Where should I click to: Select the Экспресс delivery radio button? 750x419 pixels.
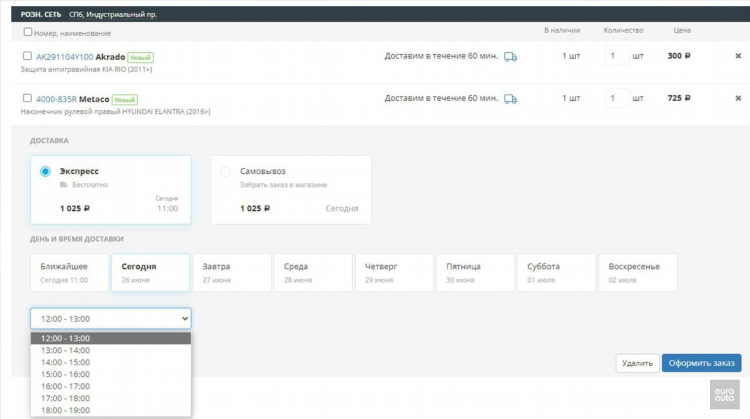(45, 171)
